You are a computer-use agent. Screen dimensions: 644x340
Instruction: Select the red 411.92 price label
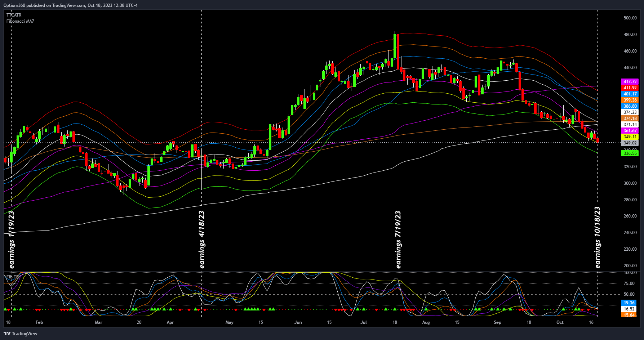pyautogui.click(x=630, y=88)
